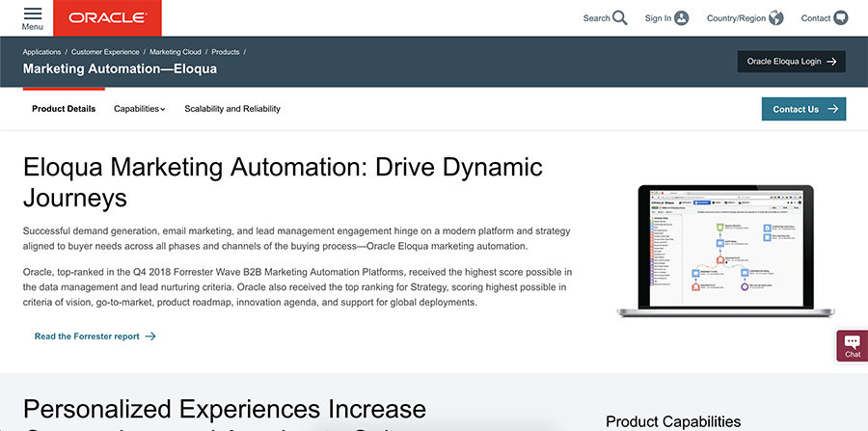Click the Contact Us button
The height and width of the screenshot is (431, 868).
[x=803, y=109]
